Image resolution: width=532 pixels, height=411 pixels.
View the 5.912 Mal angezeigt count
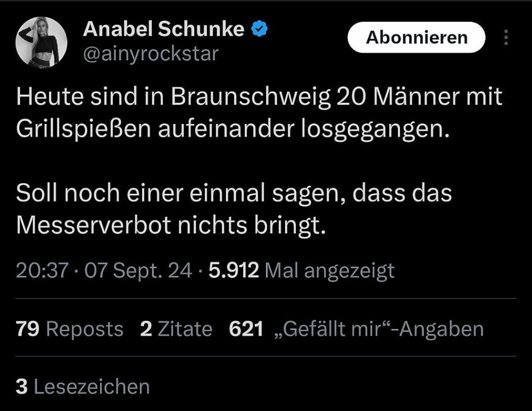pos(301,271)
